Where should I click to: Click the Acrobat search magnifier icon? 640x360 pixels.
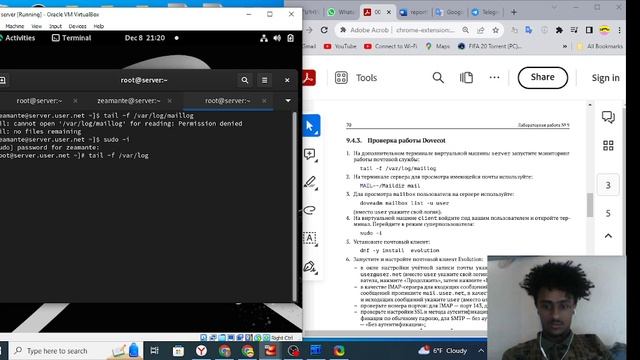tap(438, 78)
